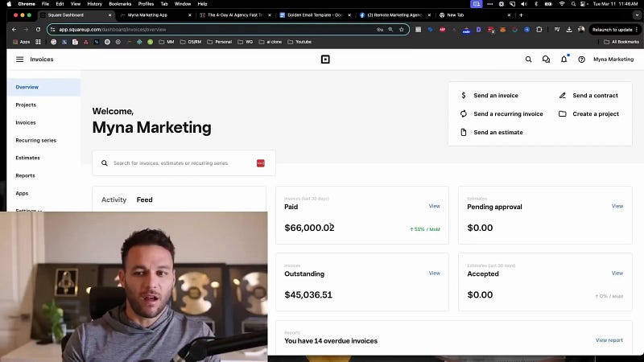The height and width of the screenshot is (362, 644).
Task: Open Reports in sidebar
Action: (25, 175)
